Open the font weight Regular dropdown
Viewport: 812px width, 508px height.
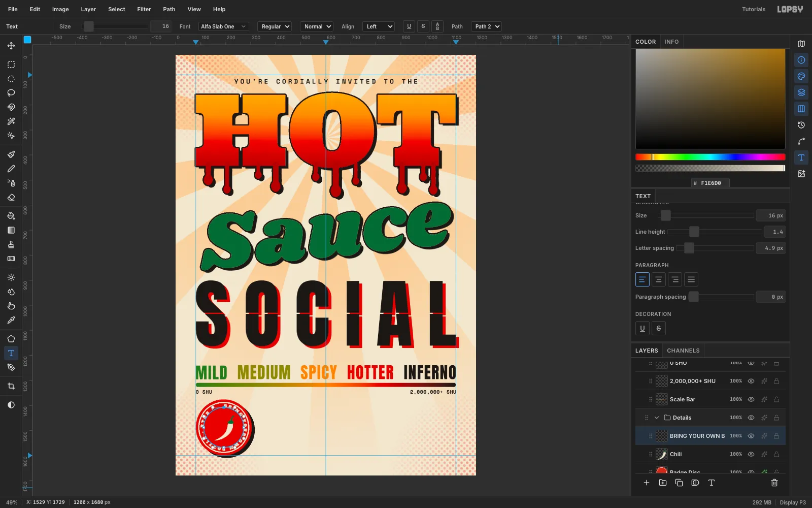[x=275, y=26]
